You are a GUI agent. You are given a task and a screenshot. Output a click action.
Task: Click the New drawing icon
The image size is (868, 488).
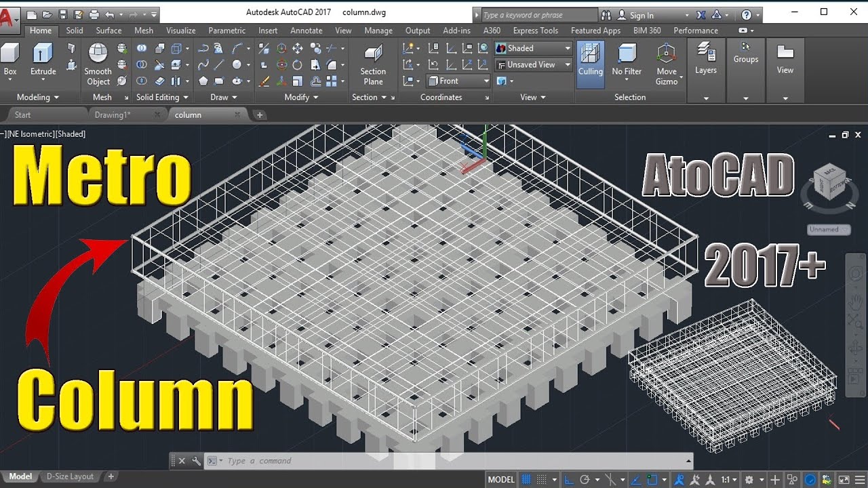[32, 14]
